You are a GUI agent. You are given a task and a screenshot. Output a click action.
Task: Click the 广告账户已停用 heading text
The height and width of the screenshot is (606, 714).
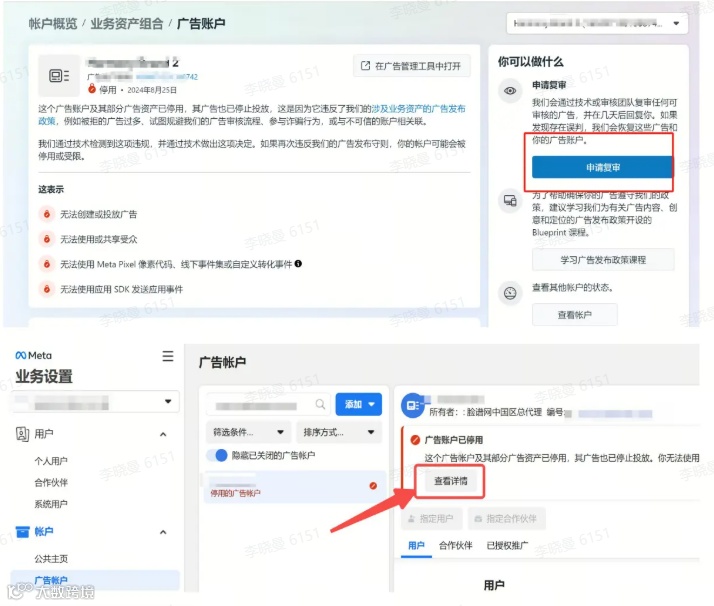pyautogui.click(x=454, y=440)
